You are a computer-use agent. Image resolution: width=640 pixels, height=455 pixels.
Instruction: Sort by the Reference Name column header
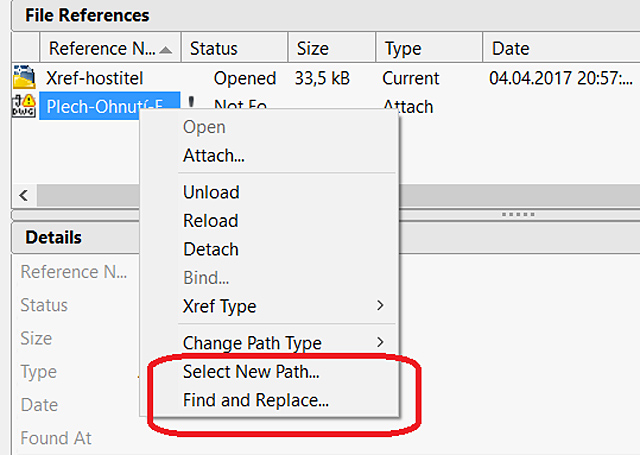click(x=101, y=48)
